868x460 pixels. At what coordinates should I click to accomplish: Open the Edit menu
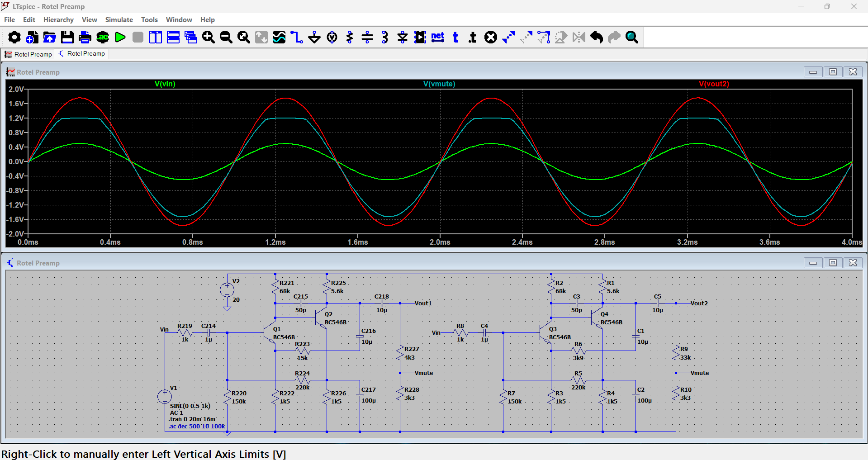pos(29,20)
